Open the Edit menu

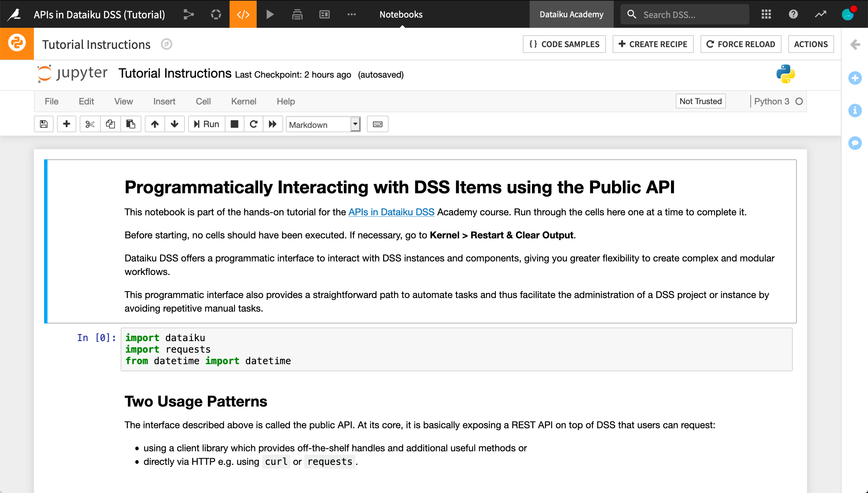tap(86, 101)
